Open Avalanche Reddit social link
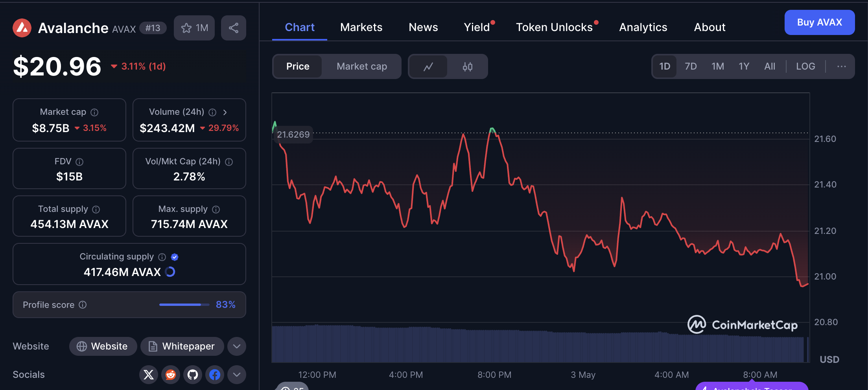The image size is (868, 390). click(x=171, y=375)
